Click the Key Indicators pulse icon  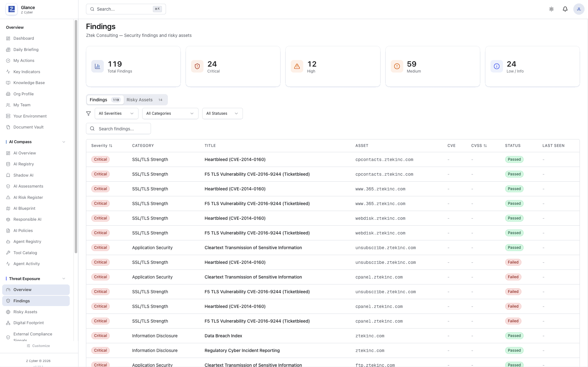click(x=8, y=72)
